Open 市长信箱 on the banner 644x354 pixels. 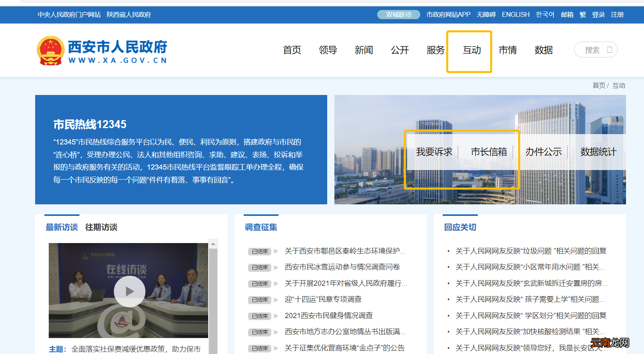(x=489, y=152)
